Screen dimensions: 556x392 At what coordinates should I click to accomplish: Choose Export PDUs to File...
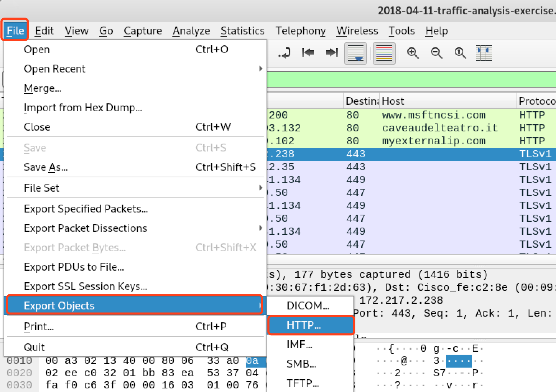(135, 267)
